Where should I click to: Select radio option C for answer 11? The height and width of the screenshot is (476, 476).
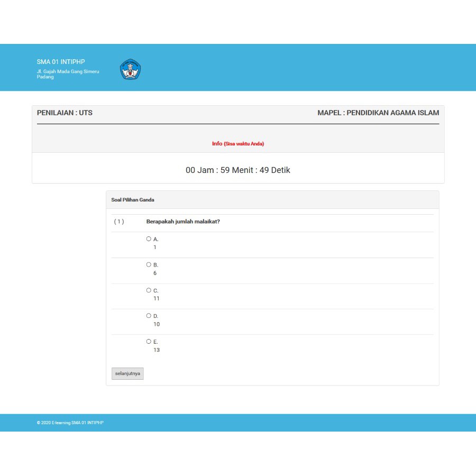(148, 290)
